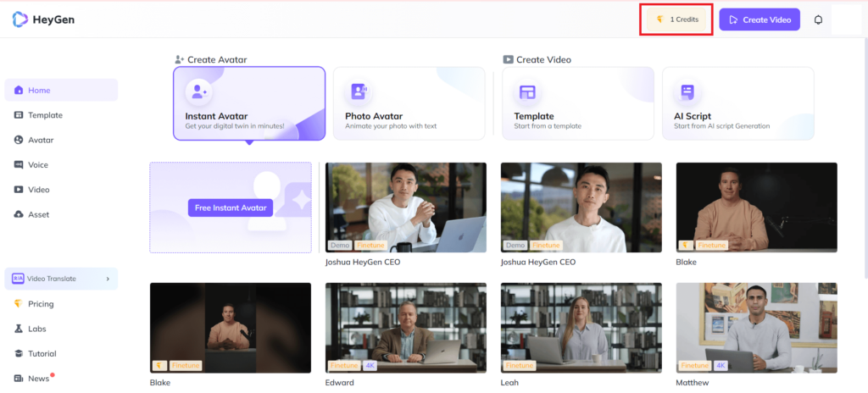Select the Edward avatar thumbnail
Screen dimensions: 868x393
tap(406, 327)
